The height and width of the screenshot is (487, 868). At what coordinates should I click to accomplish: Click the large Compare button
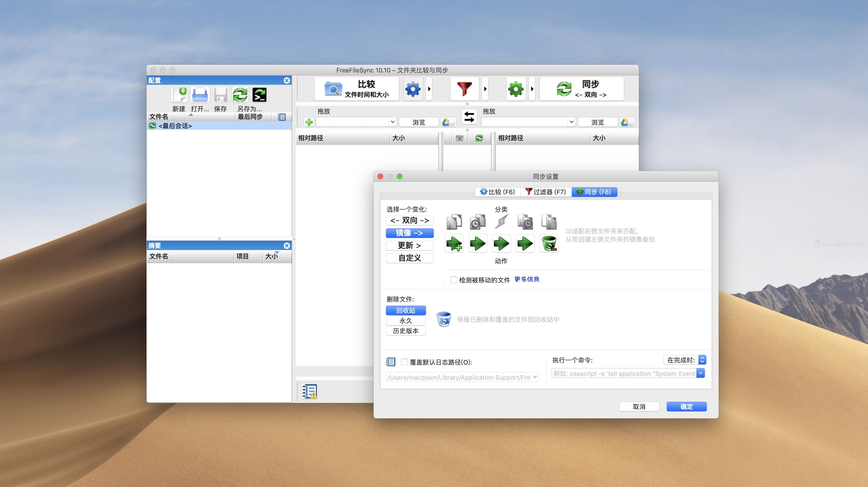click(x=356, y=89)
